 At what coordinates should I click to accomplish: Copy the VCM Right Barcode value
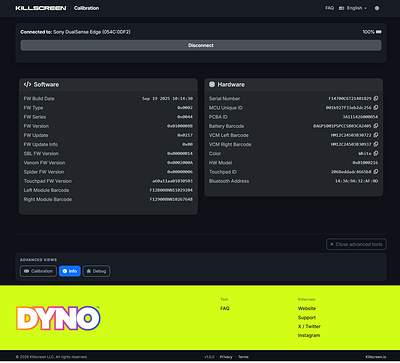coord(376,144)
